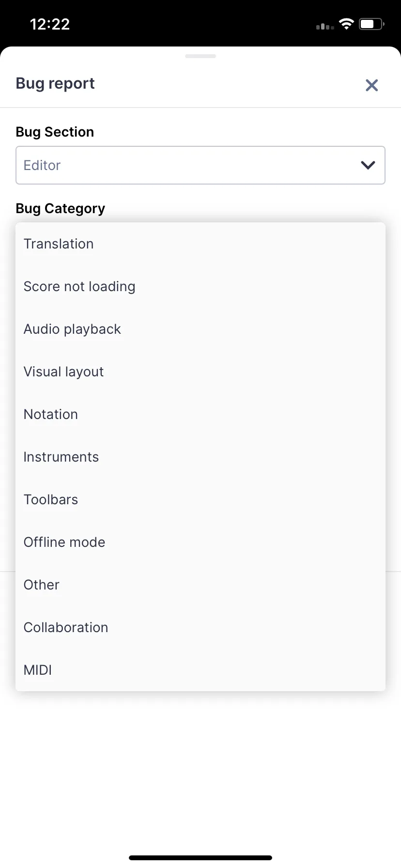Tap the sheet drag handle
Image resolution: width=401 pixels, height=868 pixels.
click(200, 56)
